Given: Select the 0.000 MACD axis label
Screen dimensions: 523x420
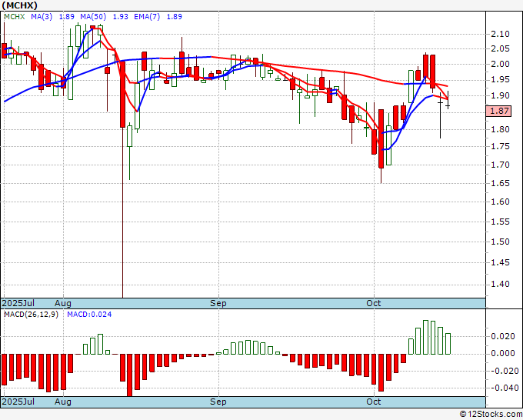Looking at the screenshot, I should click(503, 353).
